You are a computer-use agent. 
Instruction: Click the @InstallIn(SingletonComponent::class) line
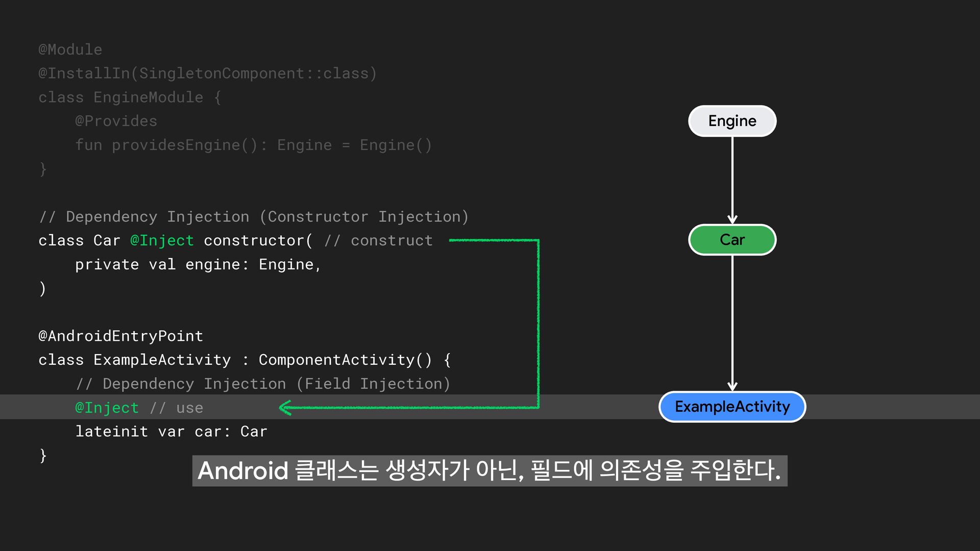point(207,73)
